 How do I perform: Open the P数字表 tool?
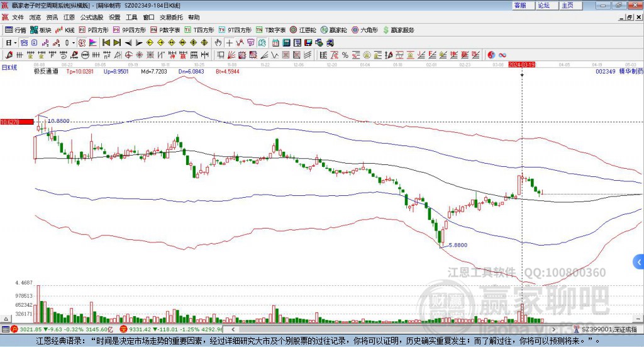(165, 30)
